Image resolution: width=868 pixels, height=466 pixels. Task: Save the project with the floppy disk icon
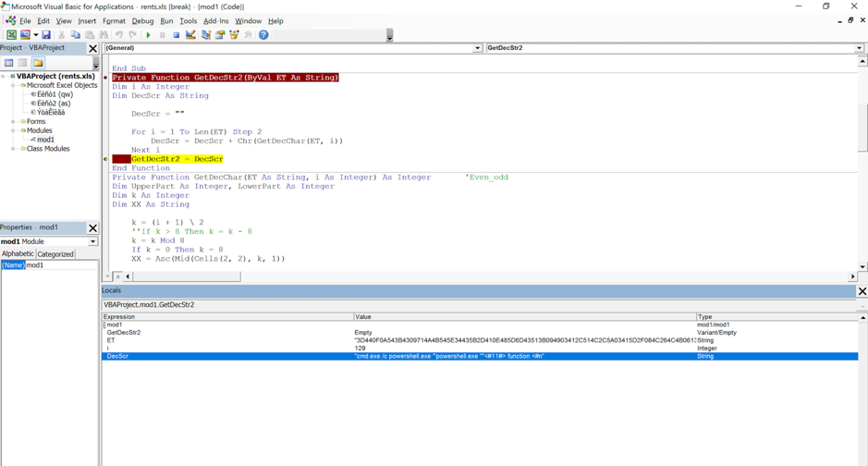point(45,35)
